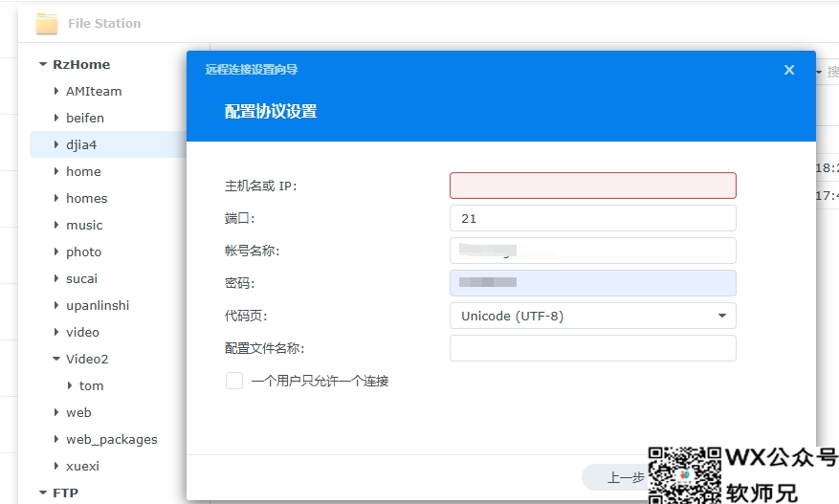Screen dimensions: 839x504
Task: Expand the xuexi folder arrow
Action: (x=56, y=466)
